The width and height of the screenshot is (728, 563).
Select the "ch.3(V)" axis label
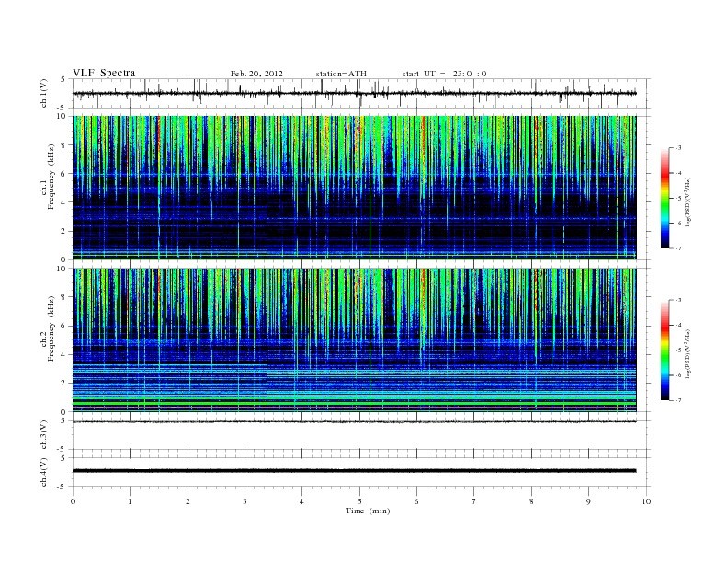click(44, 435)
